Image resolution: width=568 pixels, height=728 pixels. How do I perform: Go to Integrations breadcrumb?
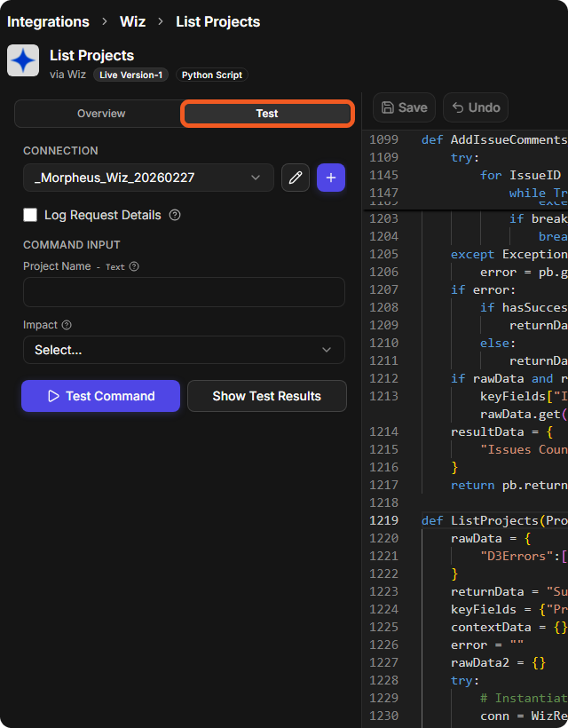click(x=48, y=22)
